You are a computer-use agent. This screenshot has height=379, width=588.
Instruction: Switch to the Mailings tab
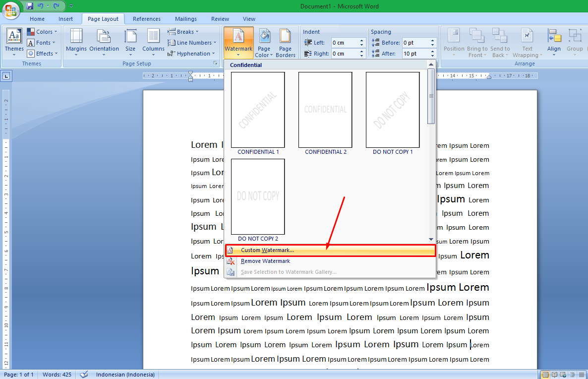coord(185,19)
